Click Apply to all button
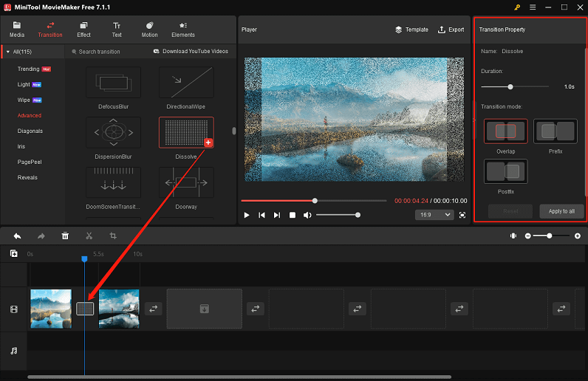Viewport: 588px width, 381px height. (x=561, y=211)
